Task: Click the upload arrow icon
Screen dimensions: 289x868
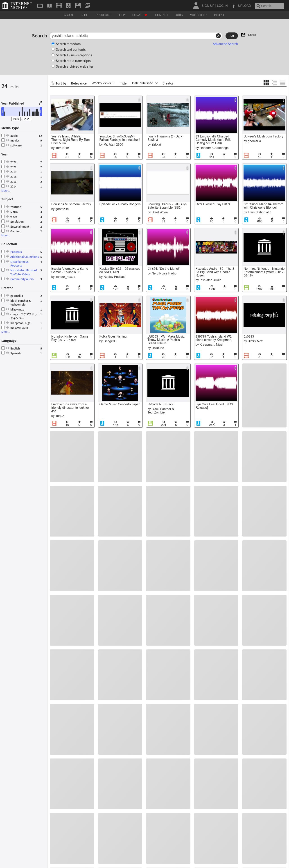Action: click(233, 6)
